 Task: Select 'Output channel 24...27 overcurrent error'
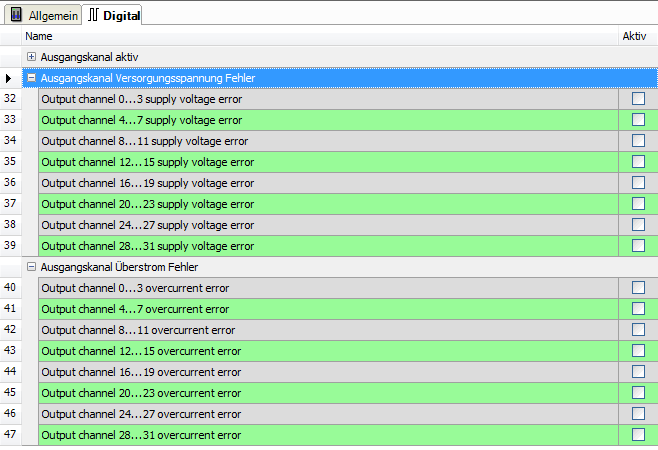click(141, 414)
